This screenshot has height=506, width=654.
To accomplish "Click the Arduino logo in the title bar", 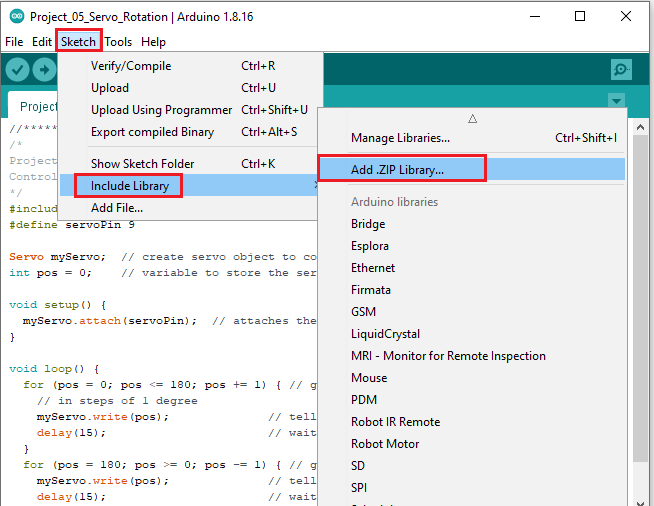I will click(17, 16).
